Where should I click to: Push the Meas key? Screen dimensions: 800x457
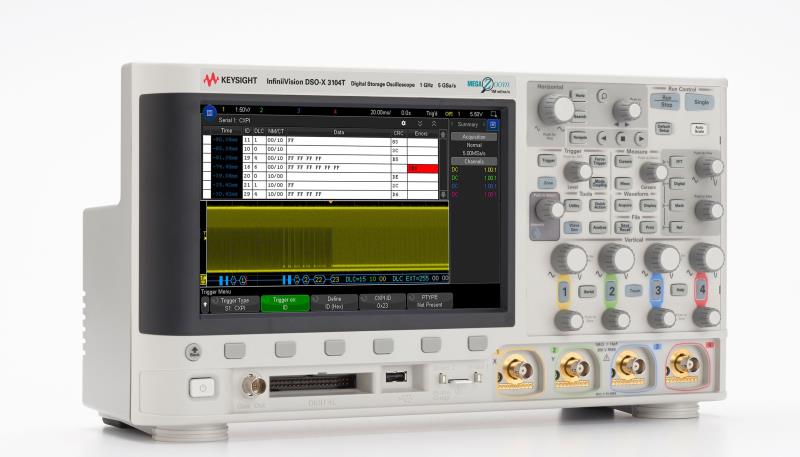click(x=623, y=183)
